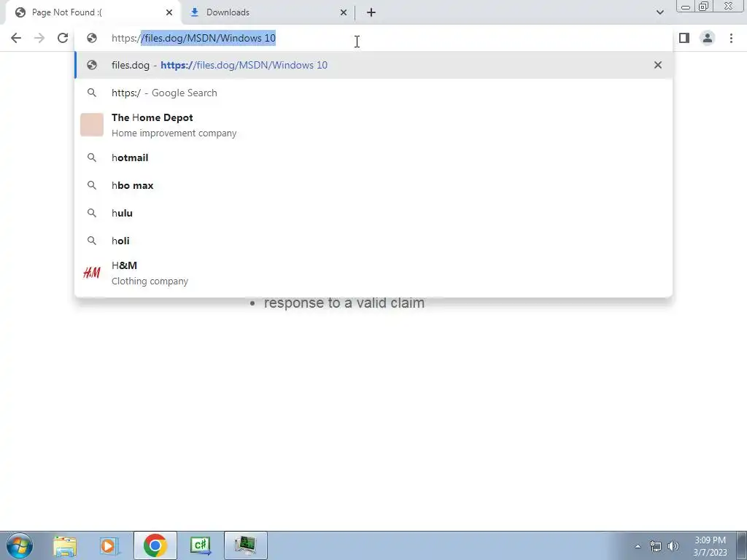Select the H&M clothing company suggestion
Image resolution: width=747 pixels, height=560 pixels.
click(373, 273)
